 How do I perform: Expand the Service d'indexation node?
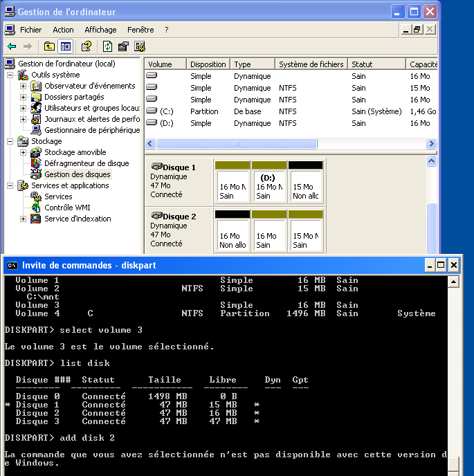[x=23, y=219]
